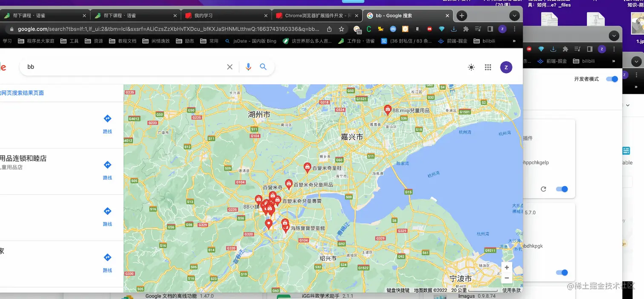Select the bb - Google 搜索 tab

[x=407, y=16]
